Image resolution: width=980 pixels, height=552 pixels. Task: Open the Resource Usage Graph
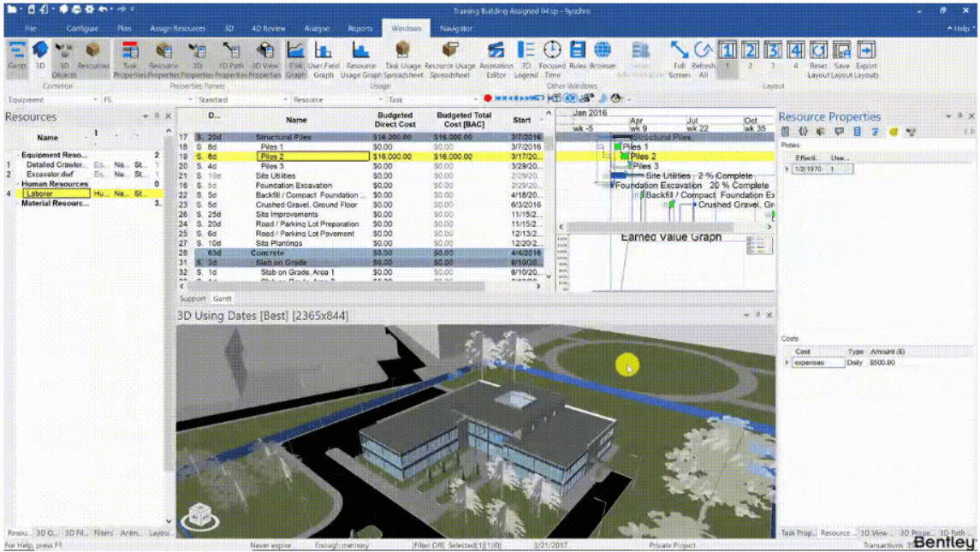point(360,59)
